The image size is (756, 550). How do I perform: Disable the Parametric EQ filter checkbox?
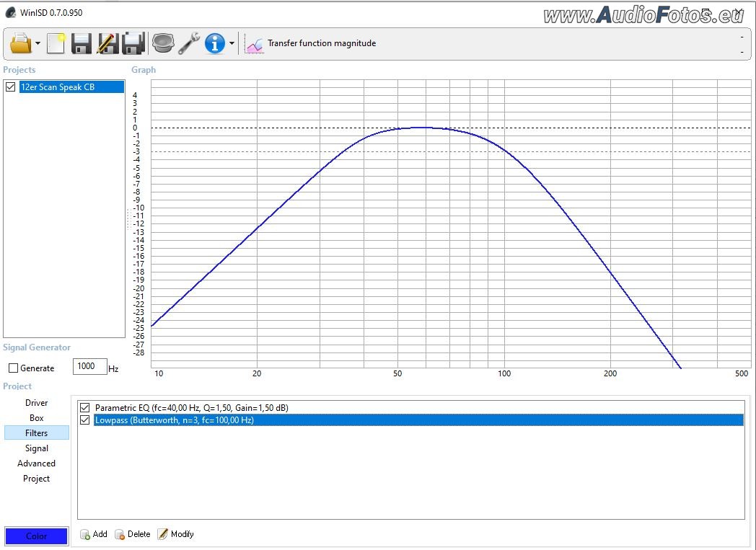(x=85, y=408)
